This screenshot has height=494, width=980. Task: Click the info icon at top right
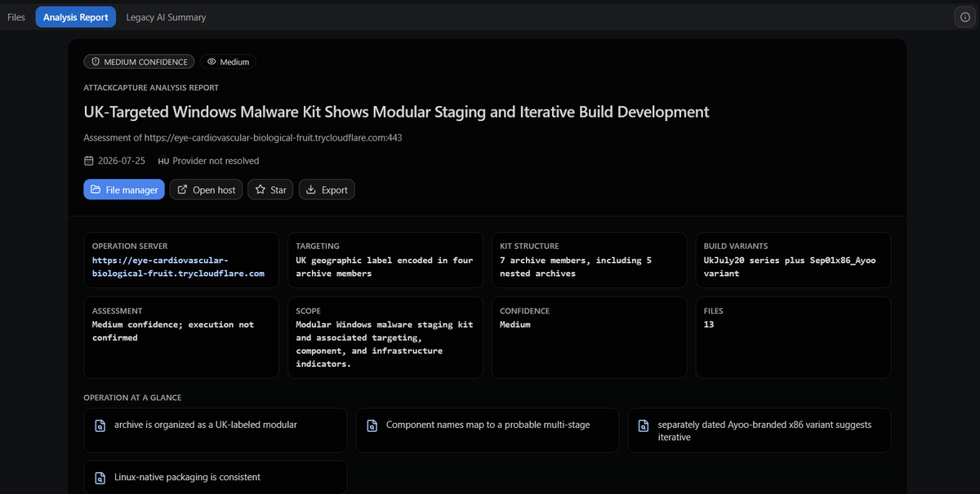[964, 17]
